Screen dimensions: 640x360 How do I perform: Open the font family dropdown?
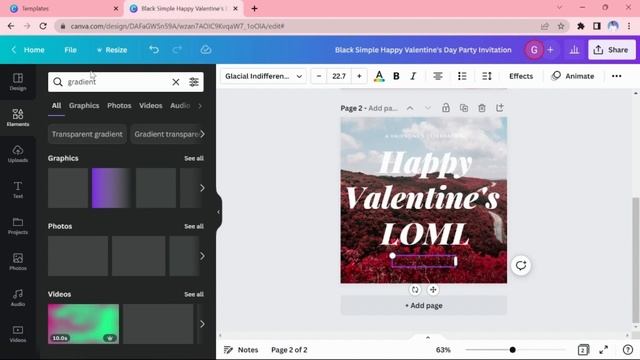263,76
